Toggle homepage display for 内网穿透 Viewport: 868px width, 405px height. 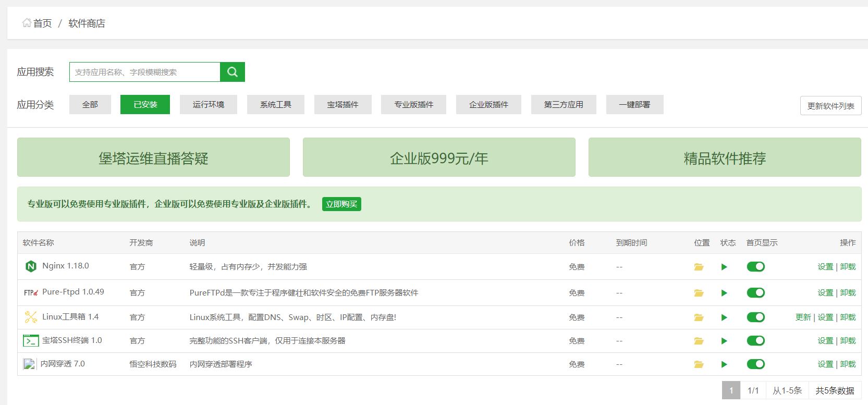pyautogui.click(x=756, y=364)
